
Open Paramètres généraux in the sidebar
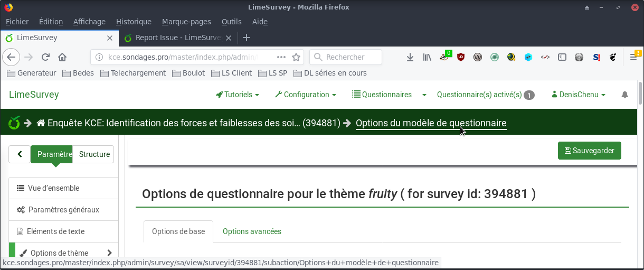pyautogui.click(x=63, y=210)
